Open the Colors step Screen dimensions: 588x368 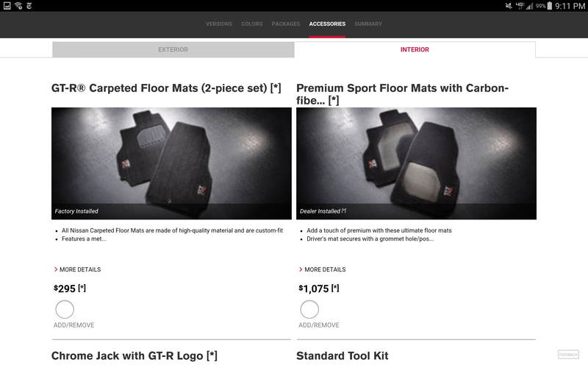point(252,24)
